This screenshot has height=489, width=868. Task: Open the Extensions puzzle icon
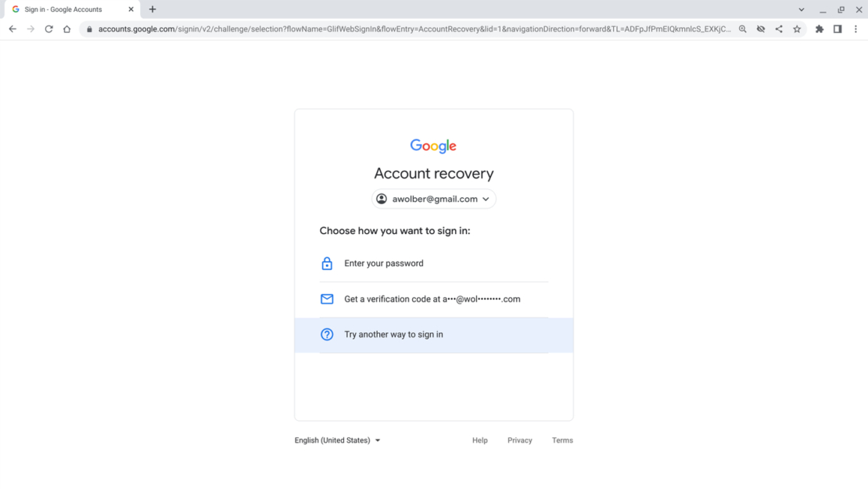[x=820, y=29]
